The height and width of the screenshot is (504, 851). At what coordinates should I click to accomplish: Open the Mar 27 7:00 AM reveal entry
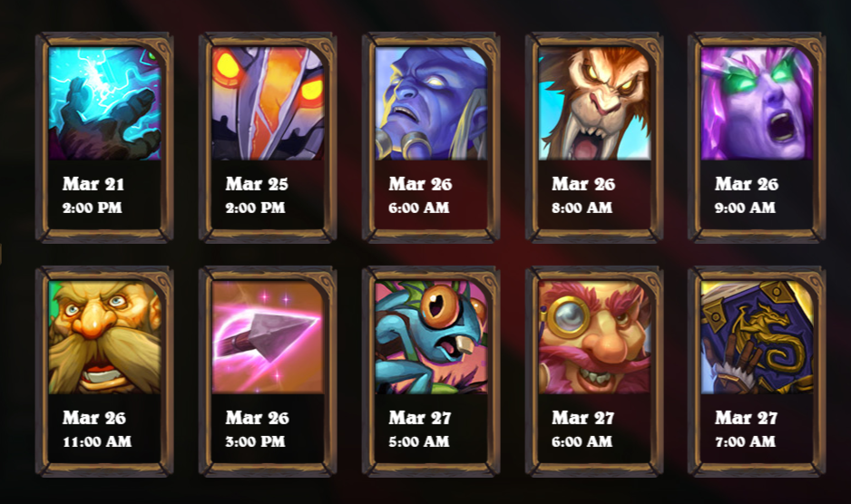(x=746, y=429)
